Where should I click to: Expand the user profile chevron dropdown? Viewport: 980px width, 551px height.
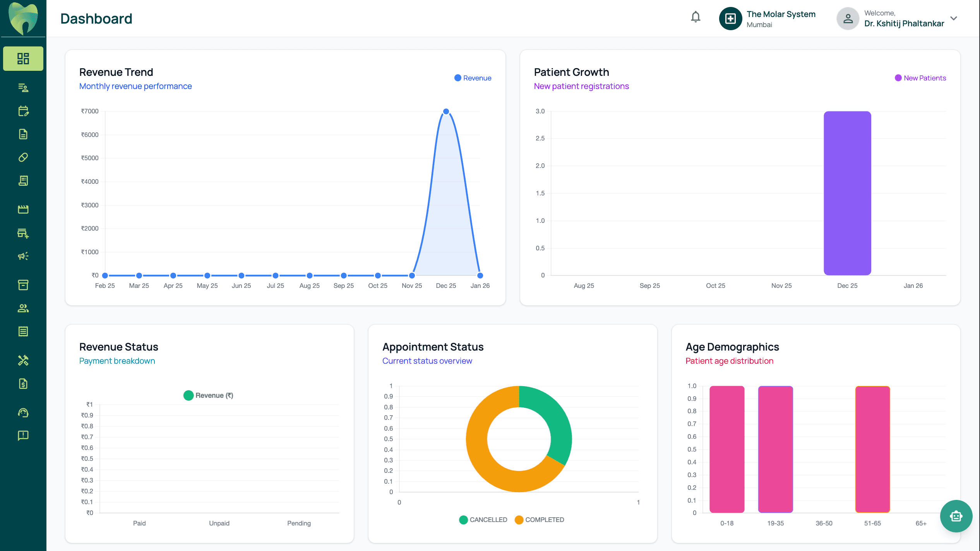(954, 18)
